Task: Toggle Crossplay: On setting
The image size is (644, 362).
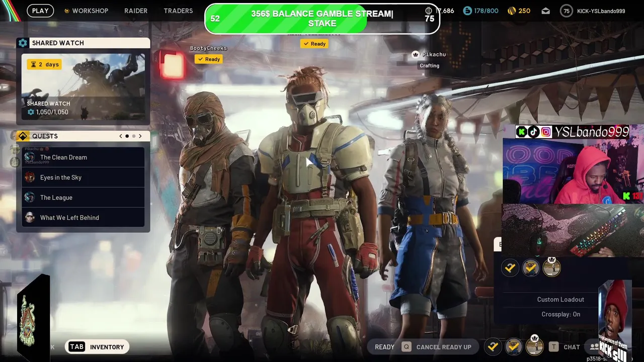Action: pyautogui.click(x=560, y=314)
